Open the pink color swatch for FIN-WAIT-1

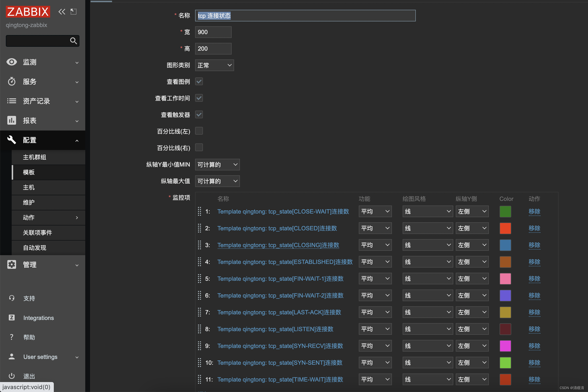505,279
